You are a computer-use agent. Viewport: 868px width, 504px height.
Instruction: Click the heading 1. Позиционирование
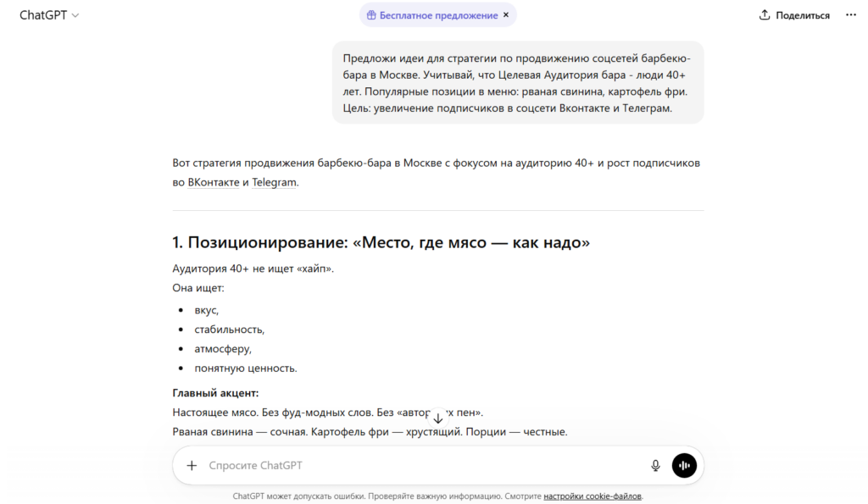(381, 242)
